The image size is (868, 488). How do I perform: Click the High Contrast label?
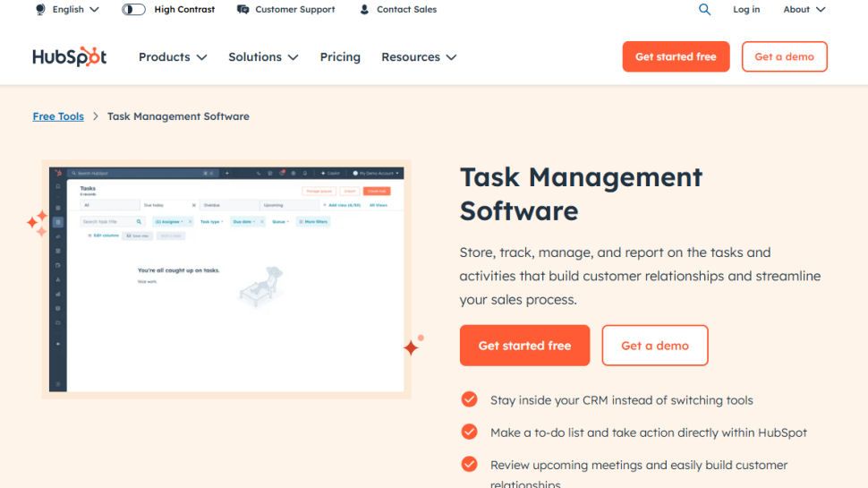tap(184, 10)
